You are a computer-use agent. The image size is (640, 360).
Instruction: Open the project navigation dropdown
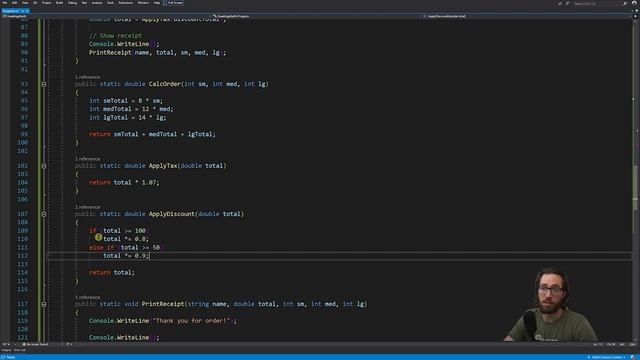106,16
